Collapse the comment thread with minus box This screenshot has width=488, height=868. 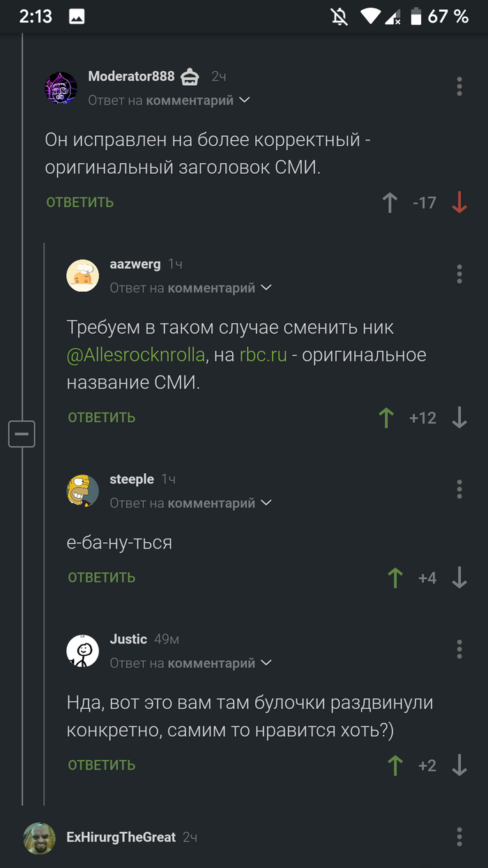(x=22, y=434)
